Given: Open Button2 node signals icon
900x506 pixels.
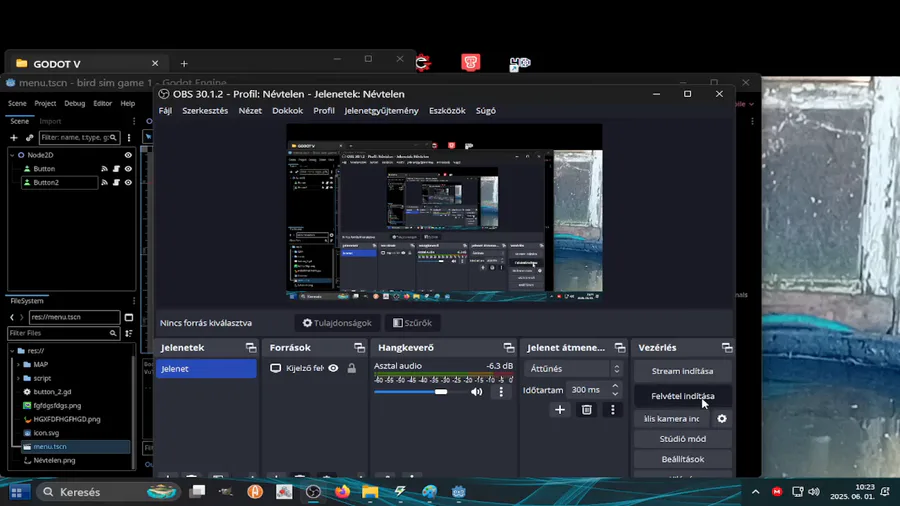Looking at the screenshot, I should click(104, 182).
